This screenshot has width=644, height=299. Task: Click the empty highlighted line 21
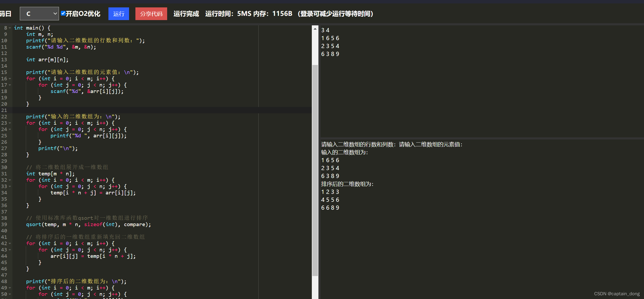point(162,110)
